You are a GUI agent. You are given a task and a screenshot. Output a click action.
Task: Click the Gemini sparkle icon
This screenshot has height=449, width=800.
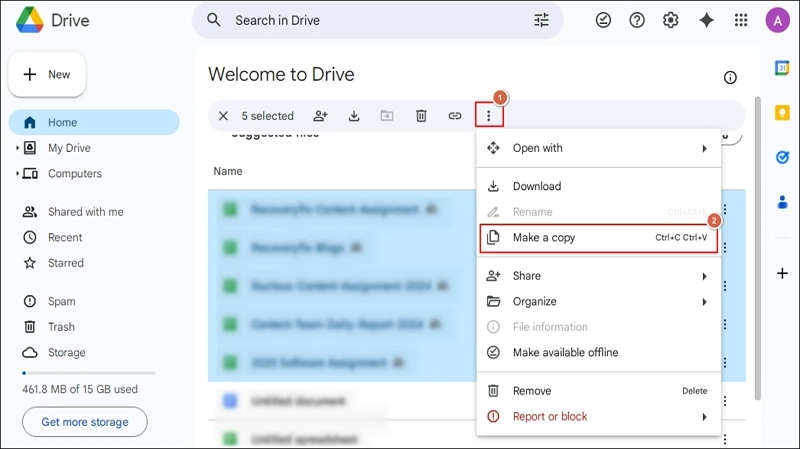point(706,20)
